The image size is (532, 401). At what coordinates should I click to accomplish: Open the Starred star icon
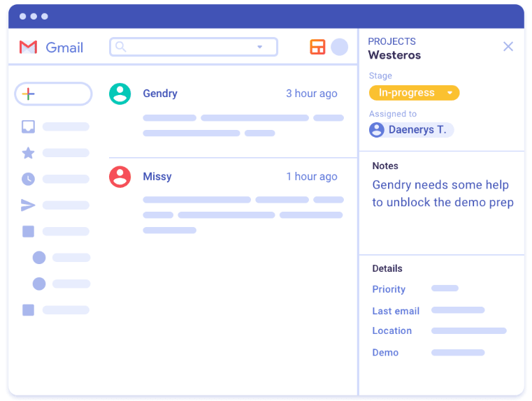click(28, 153)
